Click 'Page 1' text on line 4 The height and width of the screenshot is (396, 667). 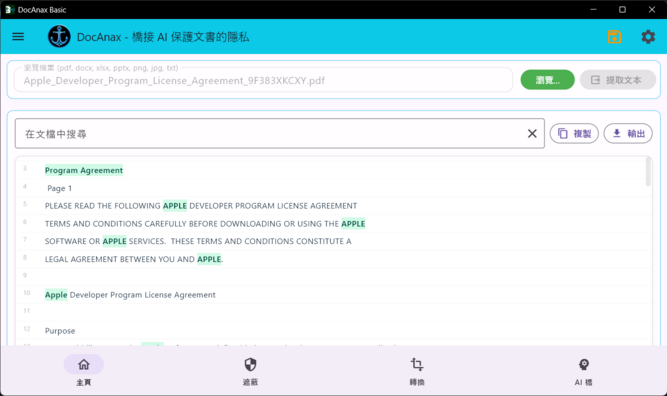pos(60,188)
